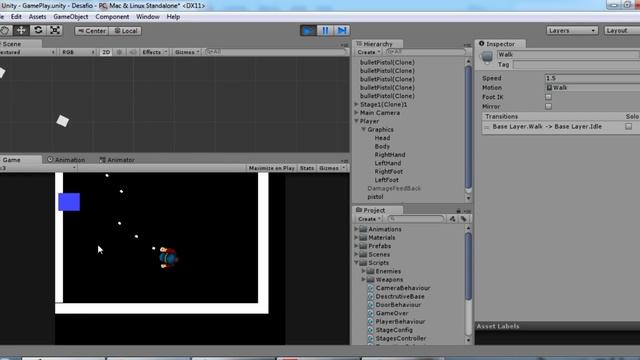The width and height of the screenshot is (640, 360).
Task: Pause the running game
Action: 325,31
